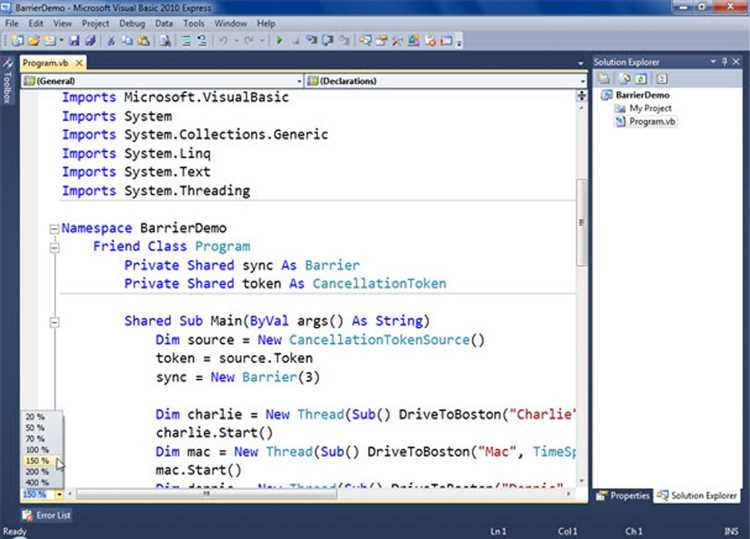Open the Project menu
Image resolution: width=750 pixels, height=539 pixels.
(x=95, y=23)
